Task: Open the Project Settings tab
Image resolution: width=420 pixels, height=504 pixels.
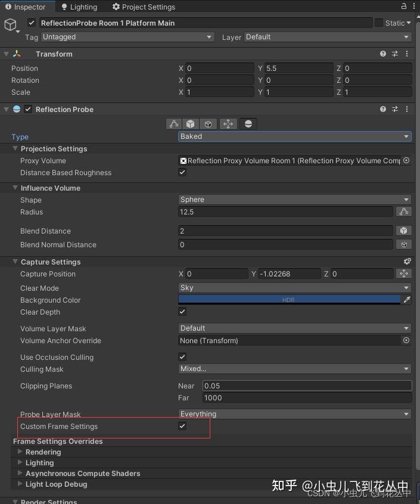Action: [x=144, y=7]
